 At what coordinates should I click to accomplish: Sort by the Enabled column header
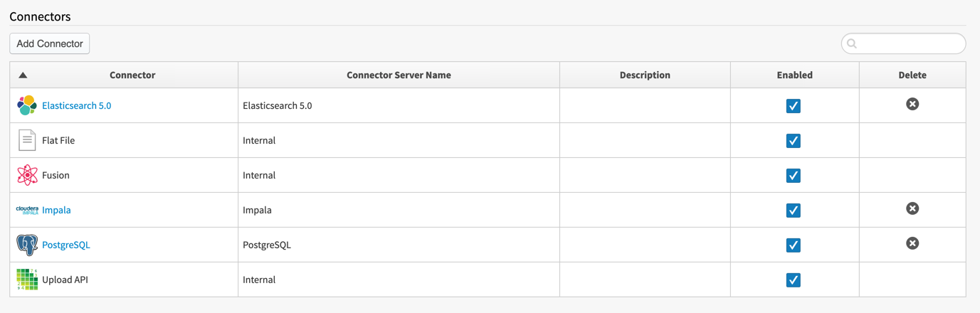[794, 75]
